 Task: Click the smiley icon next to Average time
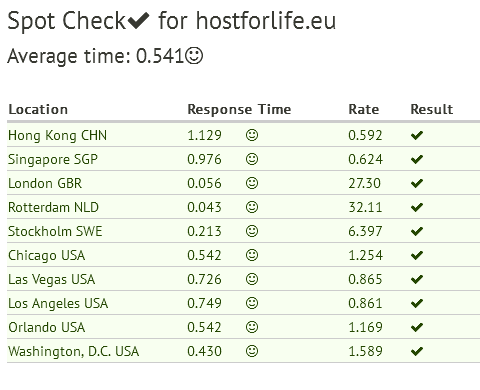[x=194, y=56]
